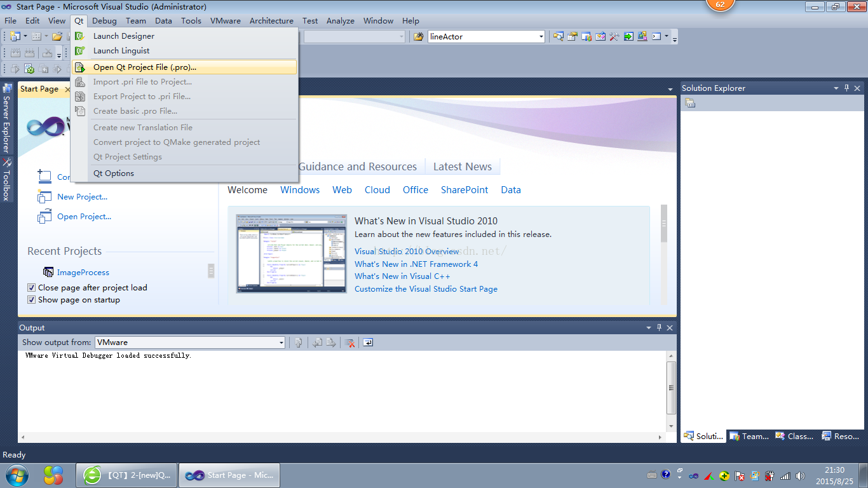Click the hammer-and-wrench tools toolbar icon

pyautogui.click(x=614, y=36)
